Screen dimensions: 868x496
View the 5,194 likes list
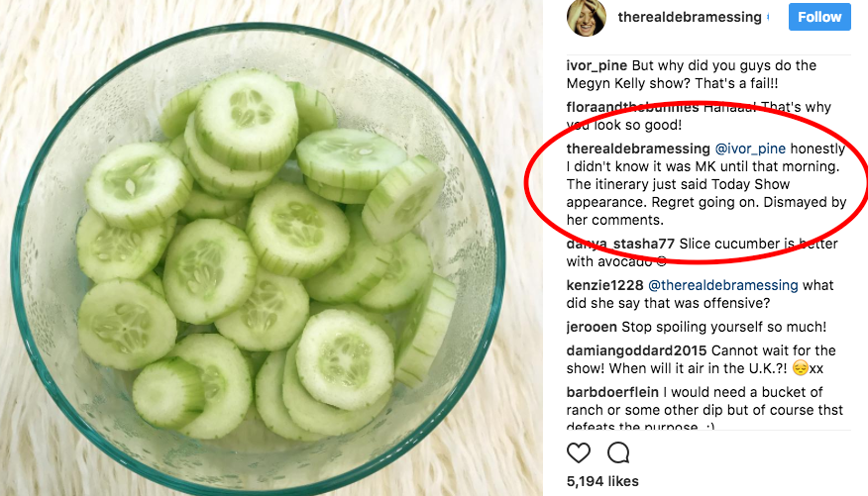click(x=604, y=482)
